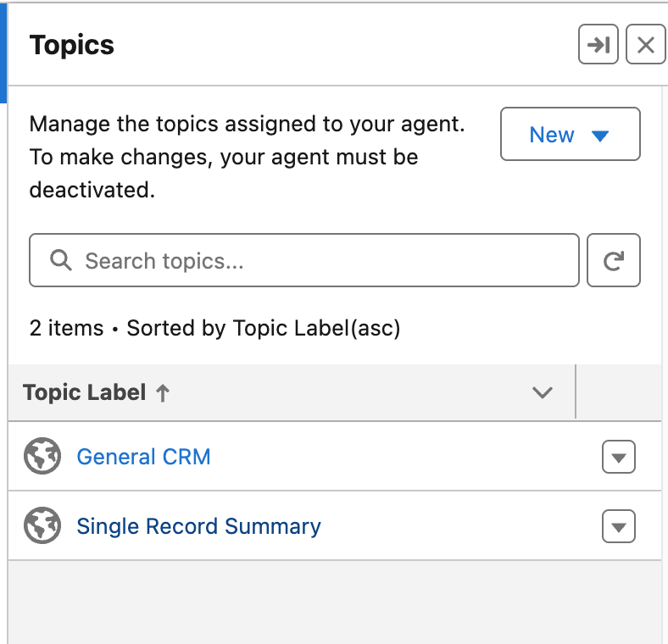Open the New topic dropdown button

pyautogui.click(x=570, y=135)
